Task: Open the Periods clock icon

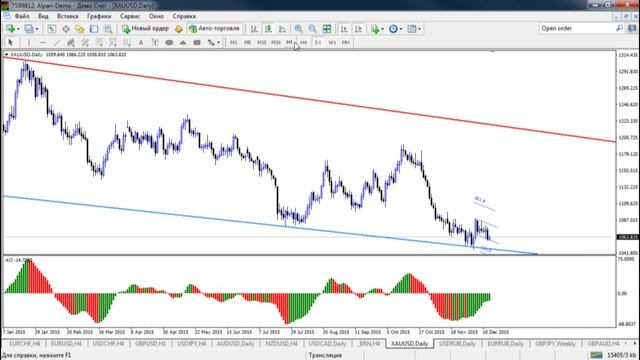Action: pos(393,29)
